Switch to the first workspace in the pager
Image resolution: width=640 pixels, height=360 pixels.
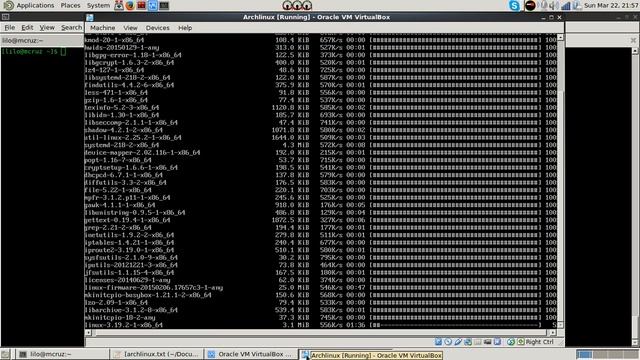pyautogui.click(x=584, y=354)
